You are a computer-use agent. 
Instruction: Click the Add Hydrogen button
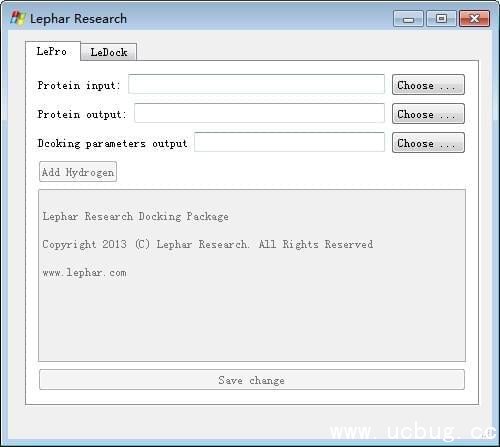pos(78,172)
